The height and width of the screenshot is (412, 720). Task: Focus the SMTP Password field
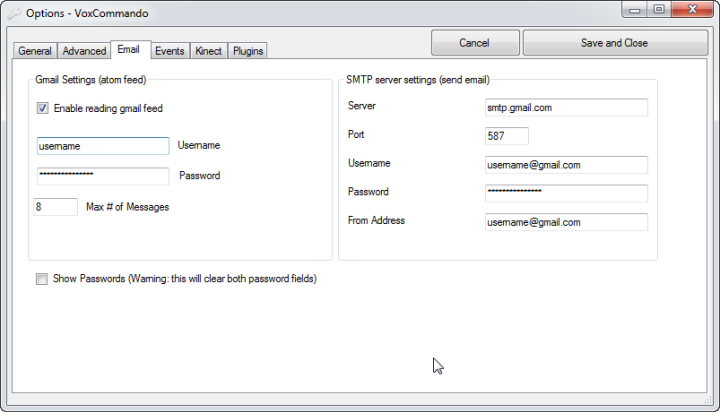pos(566,193)
